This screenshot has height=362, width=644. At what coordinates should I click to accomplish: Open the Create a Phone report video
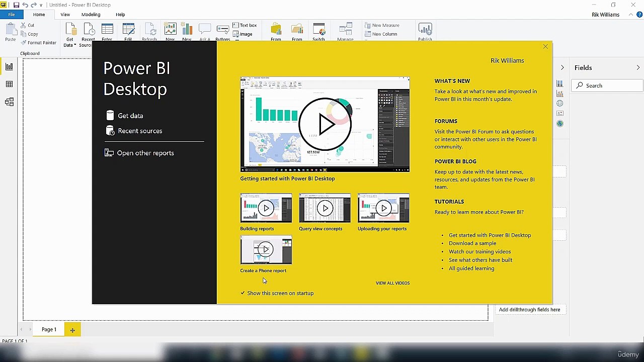(x=266, y=250)
